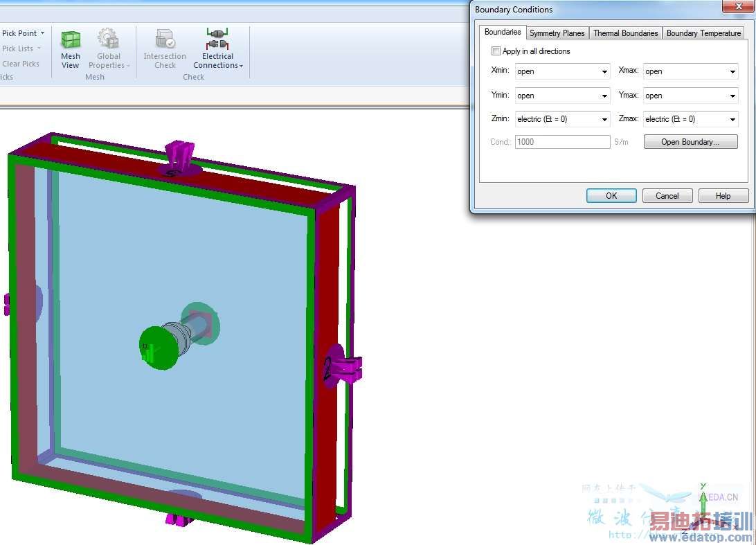Open Global Properties mesh settings
This screenshot has width=756, height=545.
(109, 50)
